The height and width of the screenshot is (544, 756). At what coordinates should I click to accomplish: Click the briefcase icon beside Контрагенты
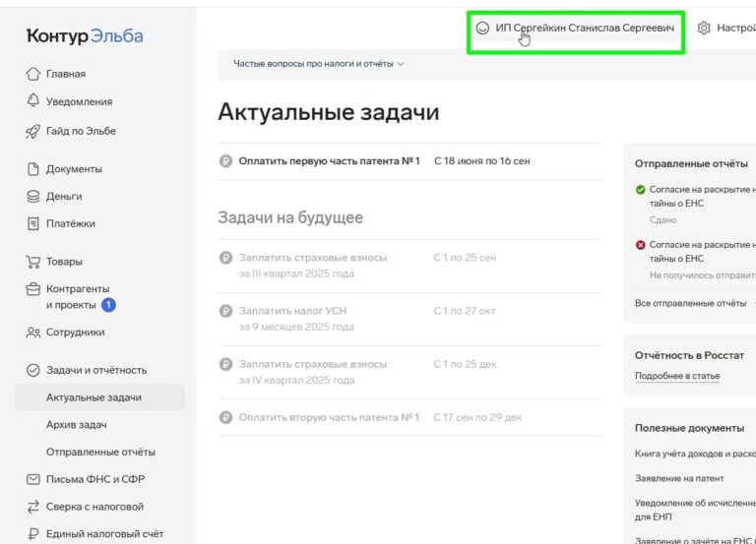32,289
